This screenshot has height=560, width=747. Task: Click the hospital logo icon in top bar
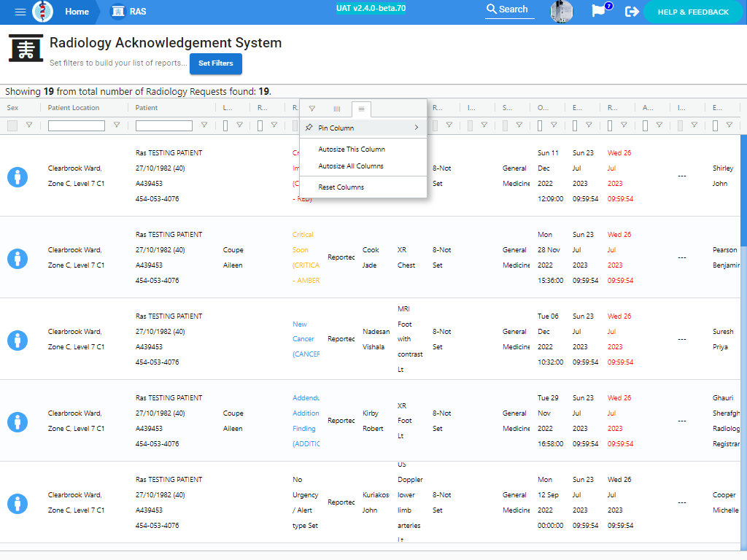tap(42, 12)
